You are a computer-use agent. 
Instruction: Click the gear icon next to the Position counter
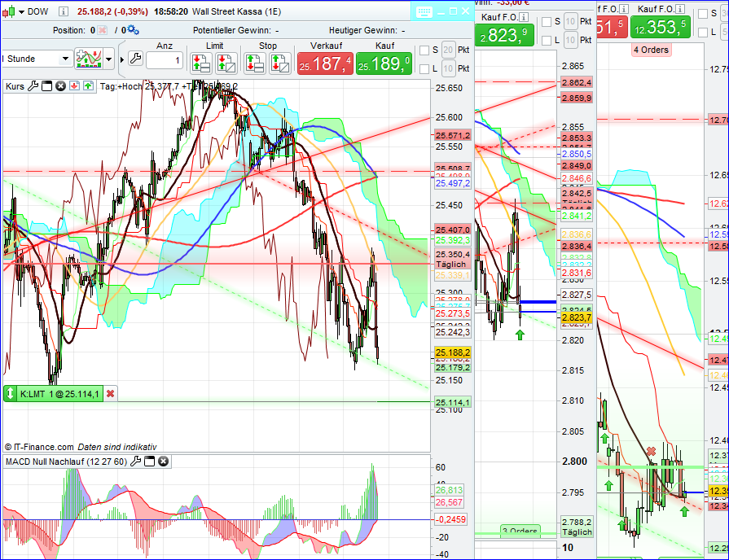coord(130,28)
